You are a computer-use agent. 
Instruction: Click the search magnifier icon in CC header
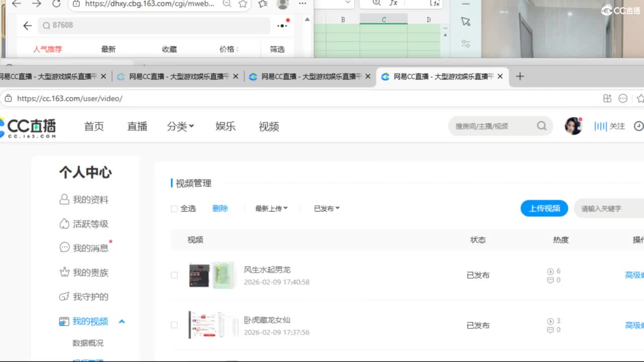click(x=541, y=126)
